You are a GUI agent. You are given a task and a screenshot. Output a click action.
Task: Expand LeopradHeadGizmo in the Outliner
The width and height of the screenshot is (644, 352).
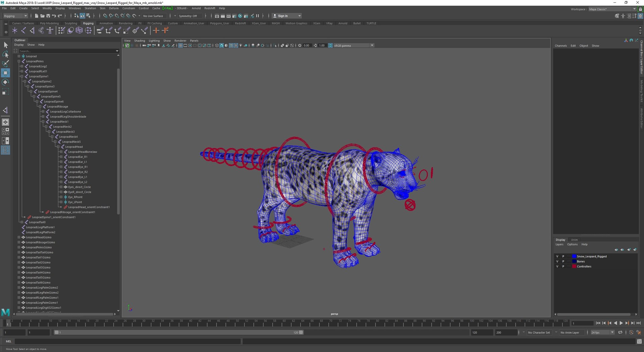(x=19, y=237)
